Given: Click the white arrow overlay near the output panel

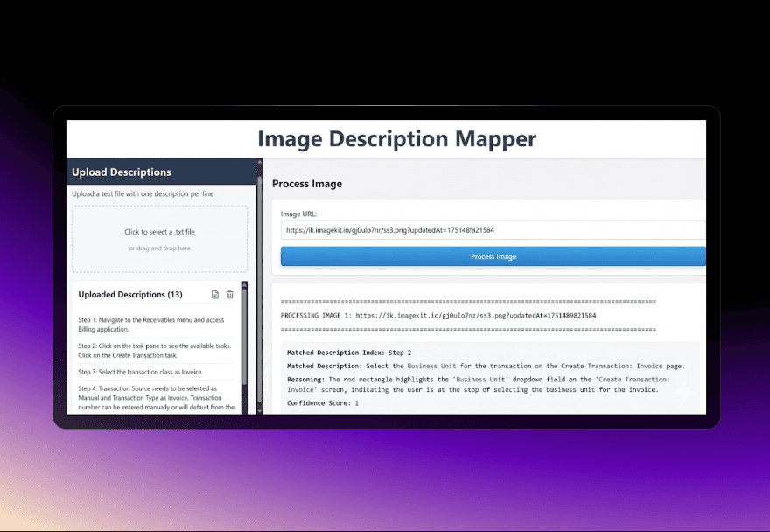Looking at the screenshot, I should (683, 393).
